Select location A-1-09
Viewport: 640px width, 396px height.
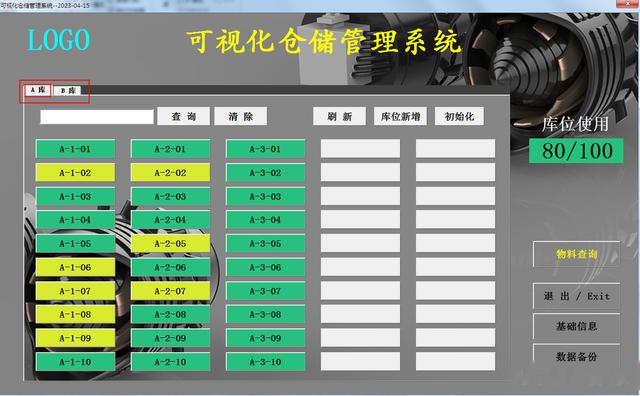pos(75,338)
